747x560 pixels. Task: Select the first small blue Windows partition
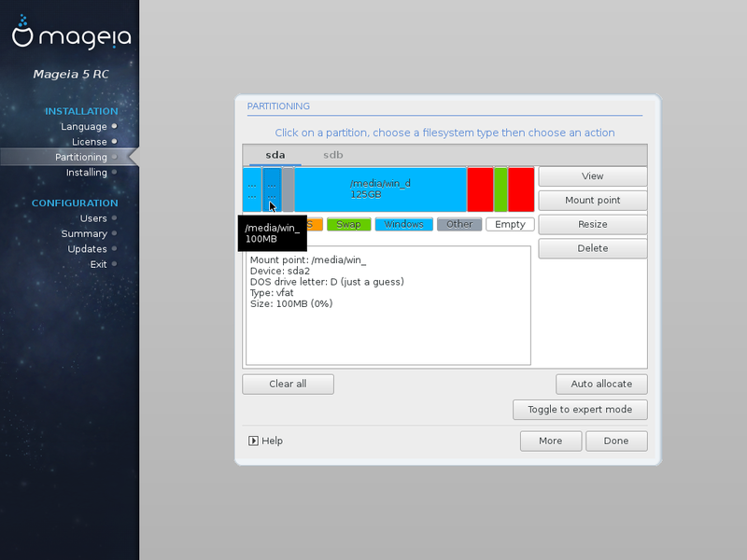(x=252, y=189)
